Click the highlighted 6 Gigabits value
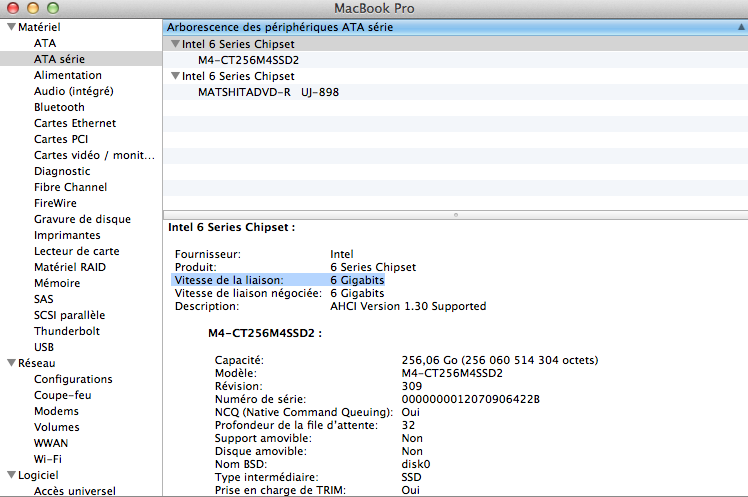Viewport: 748px width, 497px height. 357,280
